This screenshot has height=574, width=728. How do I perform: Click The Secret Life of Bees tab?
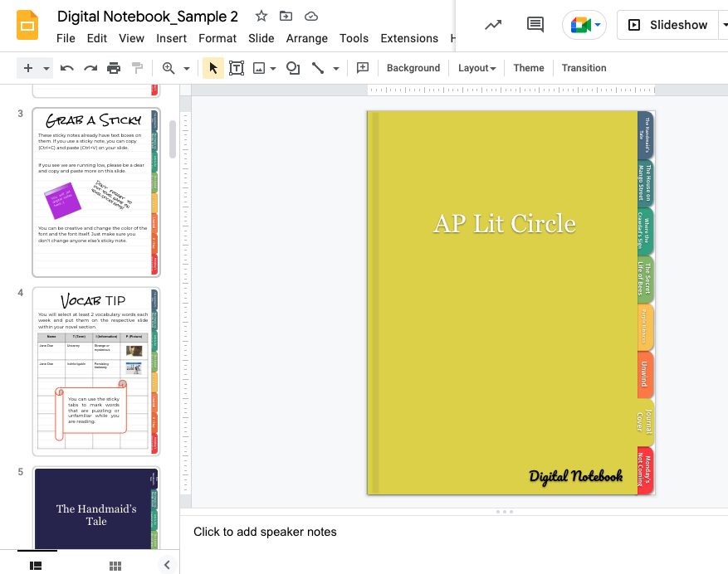645,279
